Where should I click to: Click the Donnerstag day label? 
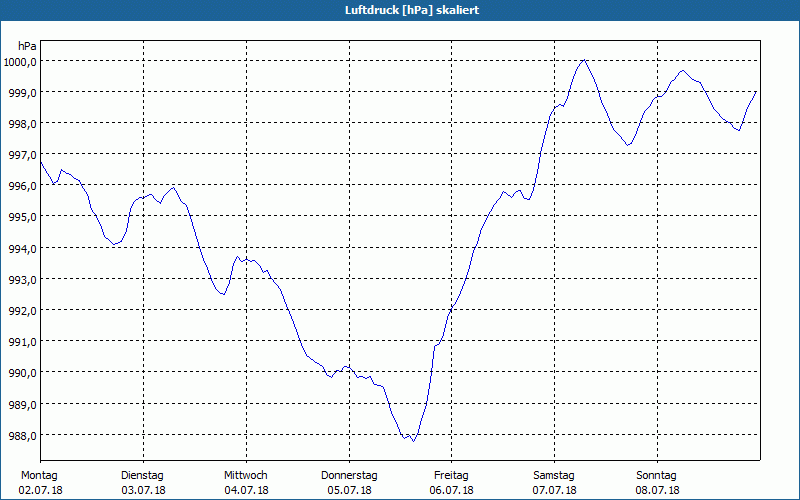(349, 476)
